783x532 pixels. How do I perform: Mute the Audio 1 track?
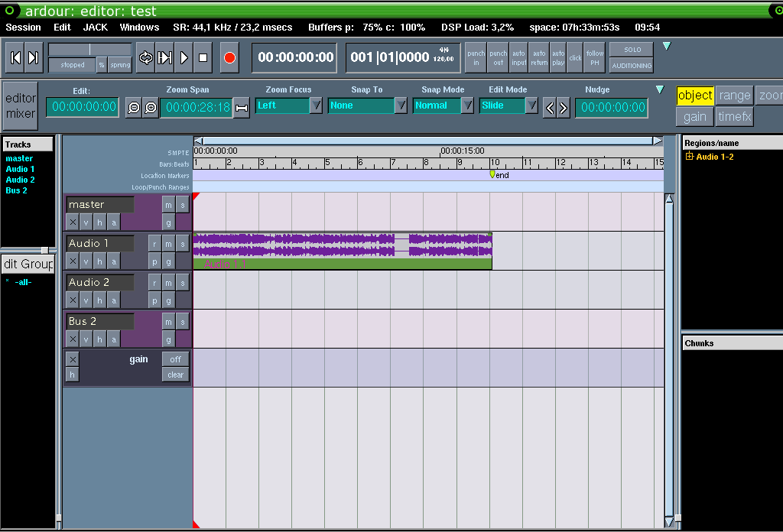pos(169,244)
